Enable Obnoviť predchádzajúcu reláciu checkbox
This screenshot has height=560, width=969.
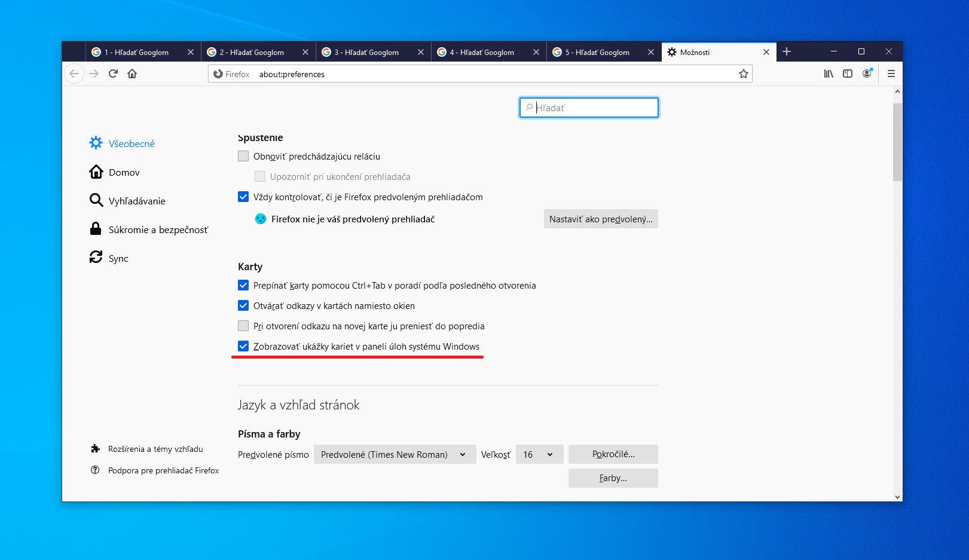pyautogui.click(x=243, y=156)
